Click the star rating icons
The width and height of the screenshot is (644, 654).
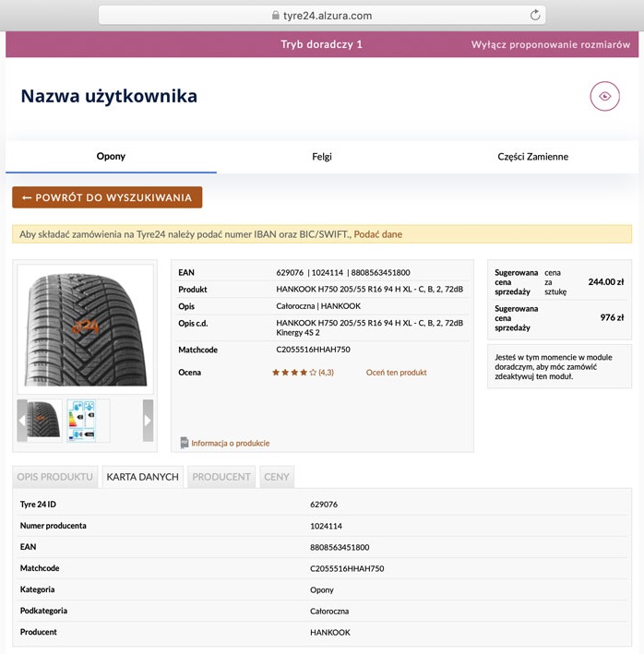tap(294, 373)
